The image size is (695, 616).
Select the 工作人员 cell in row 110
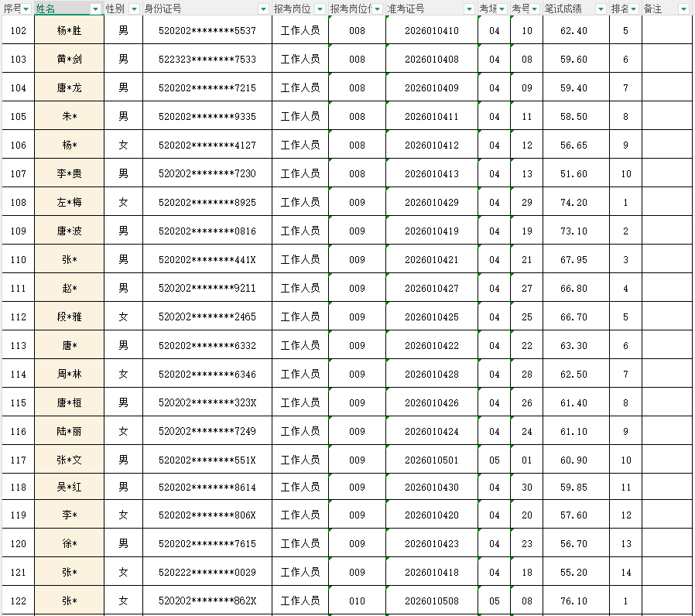click(x=300, y=259)
